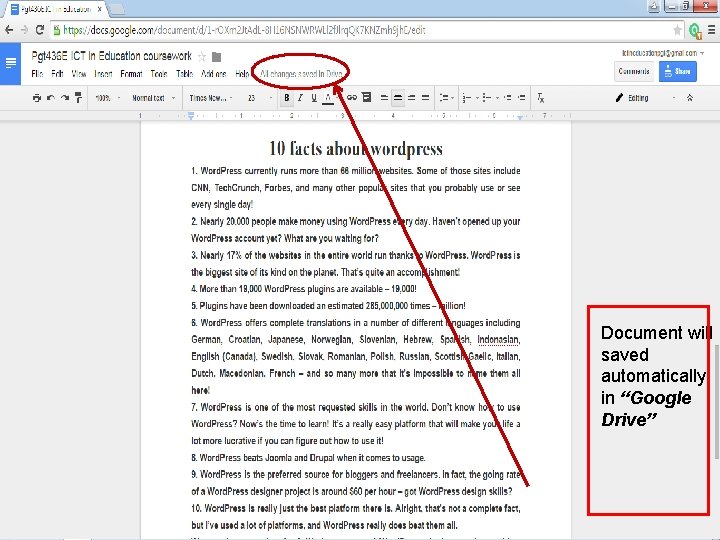720x540 pixels.
Task: Toggle Italic formatting
Action: 300,98
